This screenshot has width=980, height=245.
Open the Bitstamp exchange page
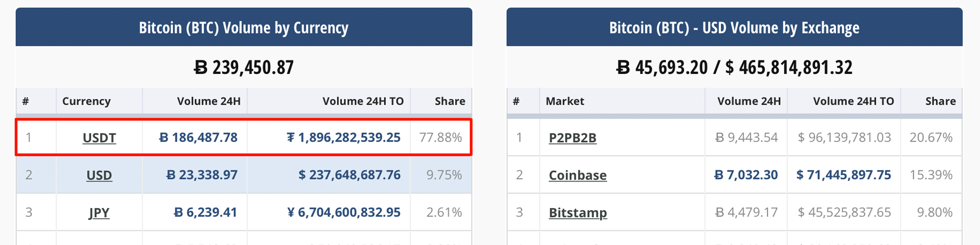(578, 213)
